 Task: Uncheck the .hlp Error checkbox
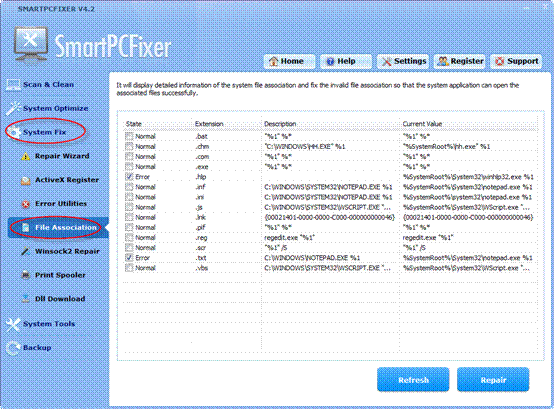click(129, 177)
